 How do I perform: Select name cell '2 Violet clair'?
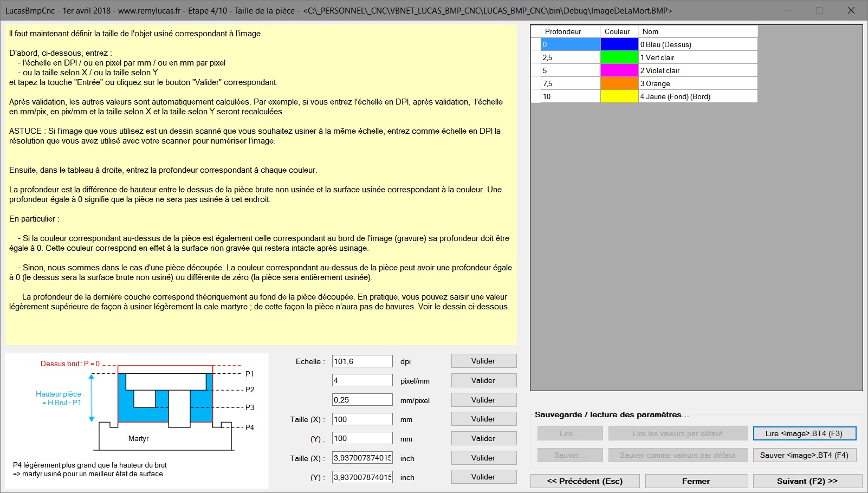coord(698,70)
